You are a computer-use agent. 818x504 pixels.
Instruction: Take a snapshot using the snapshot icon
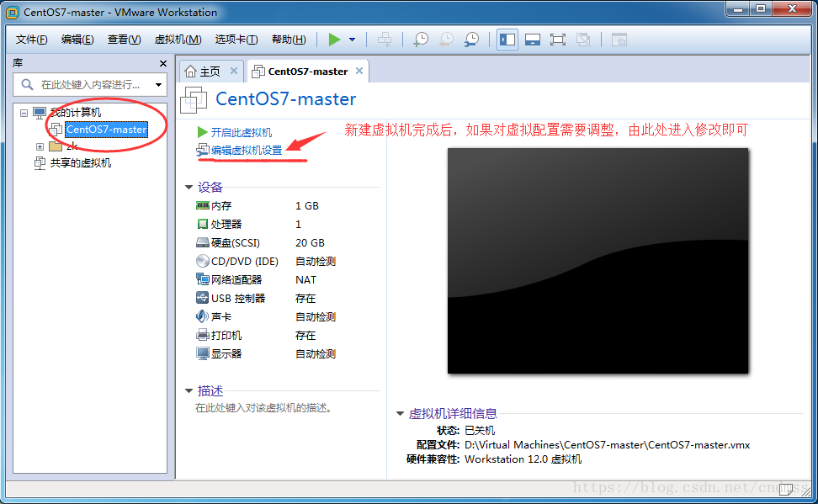coord(422,39)
